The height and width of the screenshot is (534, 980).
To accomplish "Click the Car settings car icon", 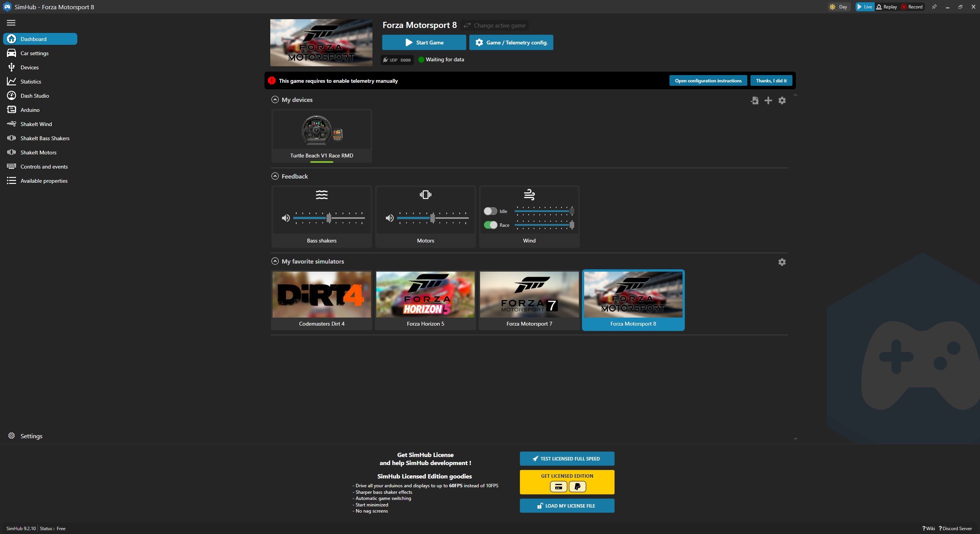I will click(x=11, y=53).
